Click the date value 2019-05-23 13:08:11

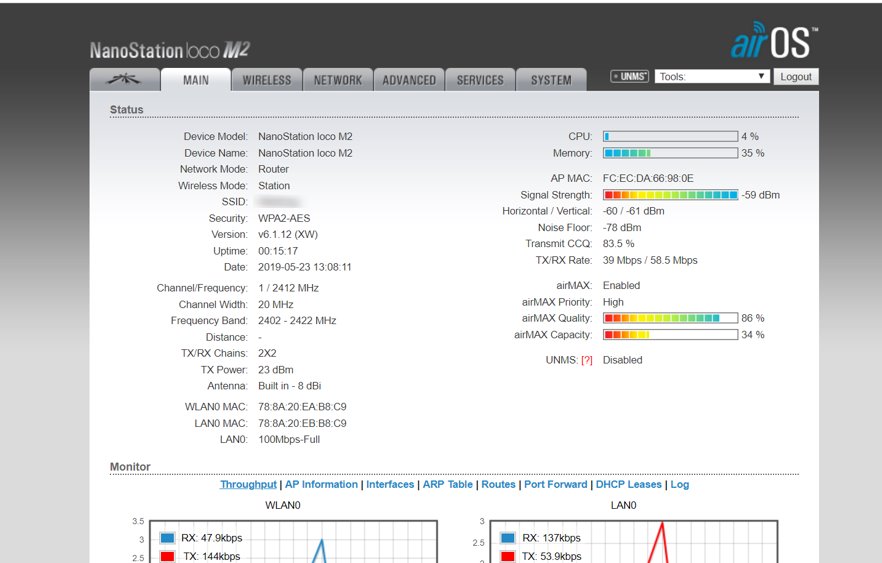pos(305,267)
